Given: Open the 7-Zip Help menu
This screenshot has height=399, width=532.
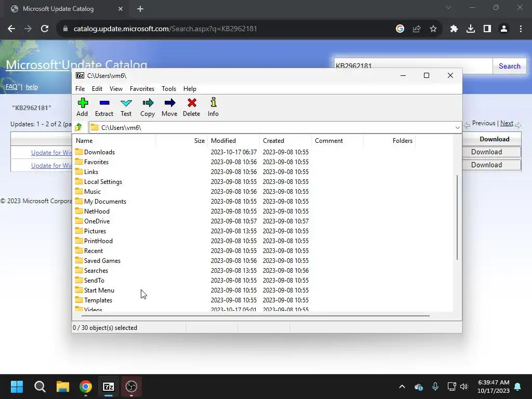Looking at the screenshot, I should click(190, 88).
